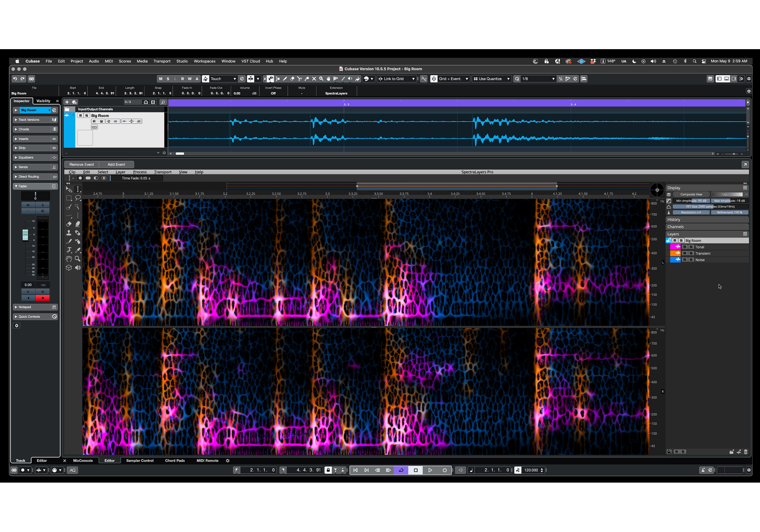Select the text marker T tool
760x532 pixels.
coord(69,250)
